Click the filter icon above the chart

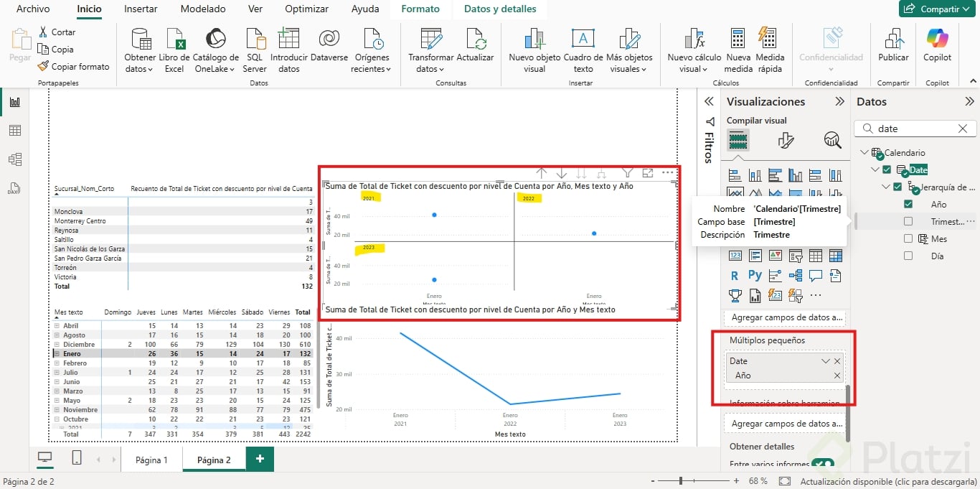(627, 172)
